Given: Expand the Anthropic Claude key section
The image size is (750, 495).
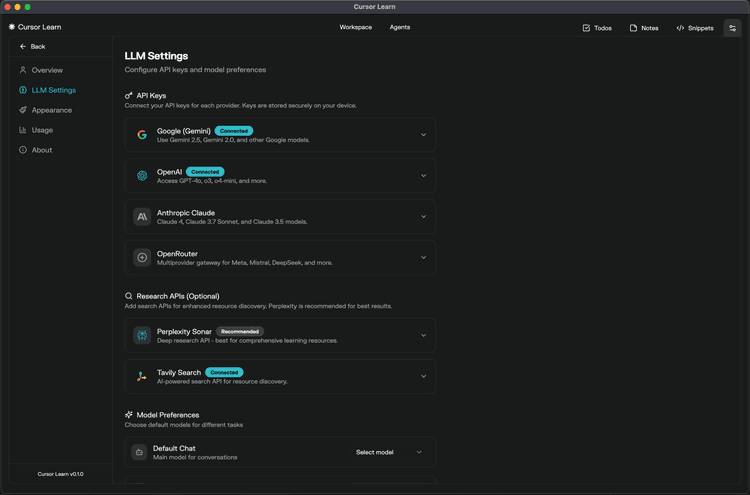Looking at the screenshot, I should click(423, 217).
